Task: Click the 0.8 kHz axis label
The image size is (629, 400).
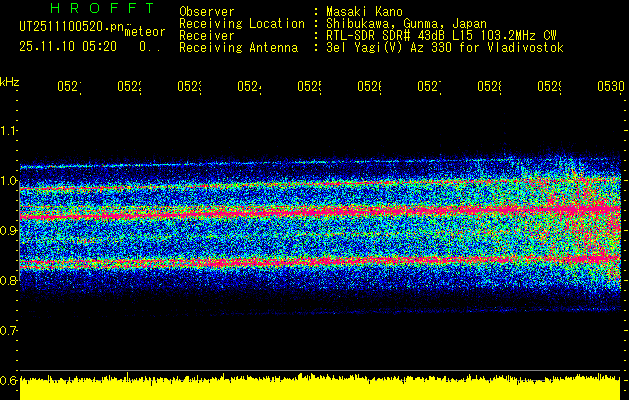Action: pyautogui.click(x=8, y=280)
